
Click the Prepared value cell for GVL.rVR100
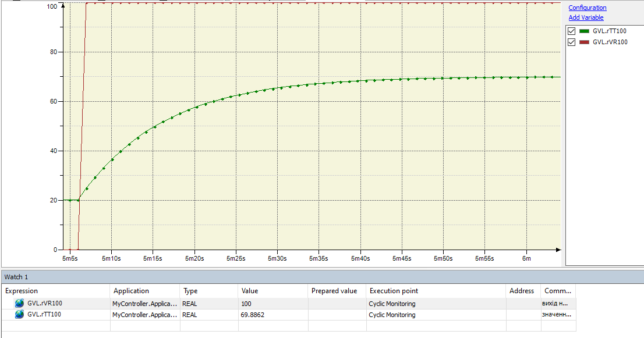click(337, 303)
